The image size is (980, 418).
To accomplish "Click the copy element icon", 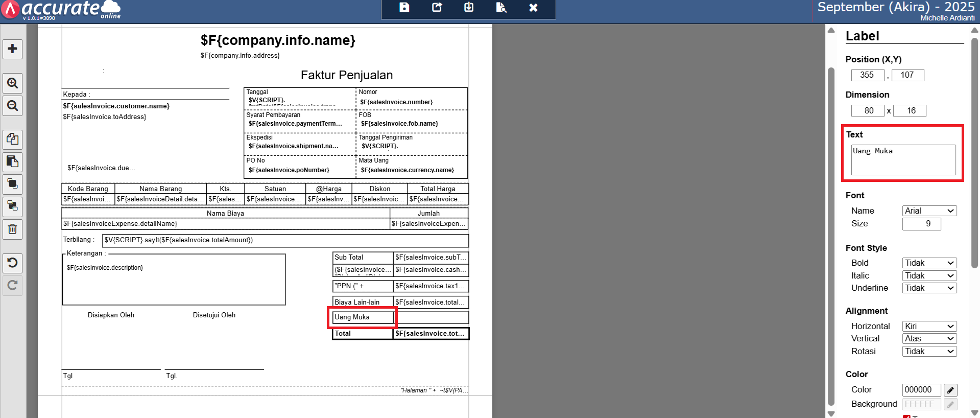I will coord(12,139).
